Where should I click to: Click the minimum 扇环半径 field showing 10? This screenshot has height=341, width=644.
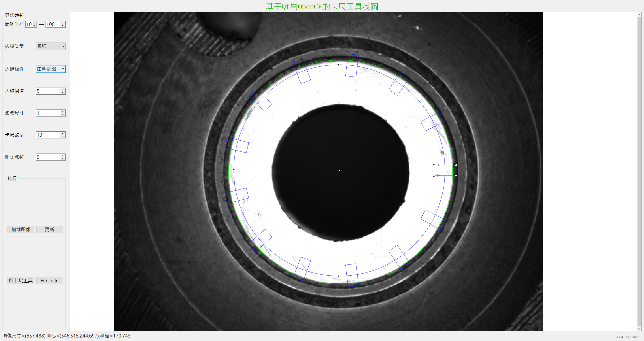tap(29, 24)
